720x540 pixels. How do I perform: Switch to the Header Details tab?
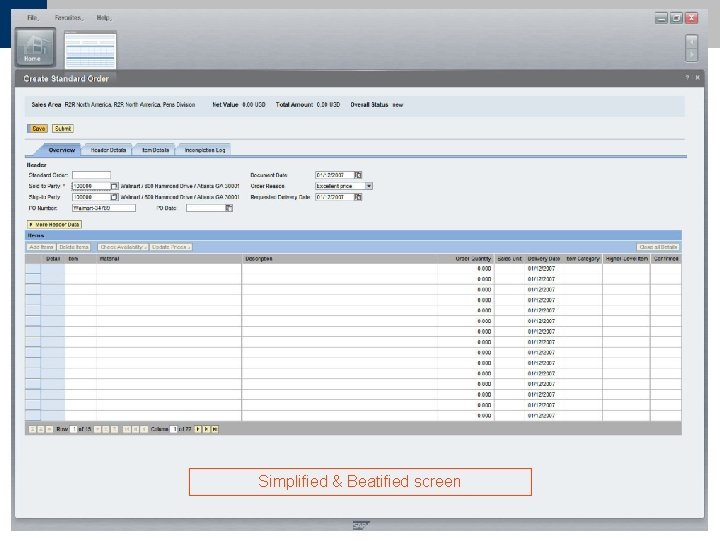108,150
